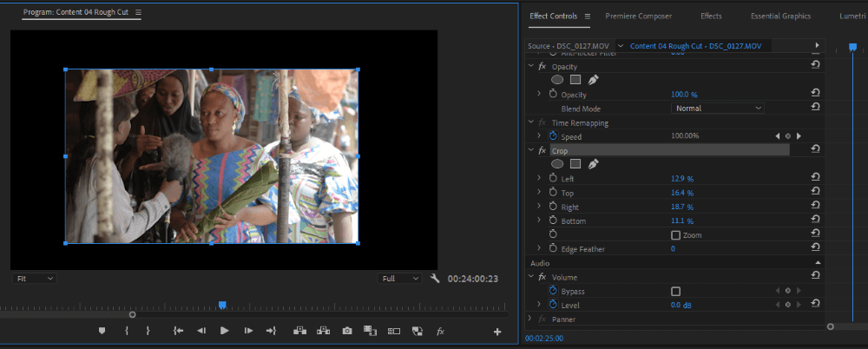Toggle Volume effect fx switch
This screenshot has height=349, width=868.
[x=542, y=277]
